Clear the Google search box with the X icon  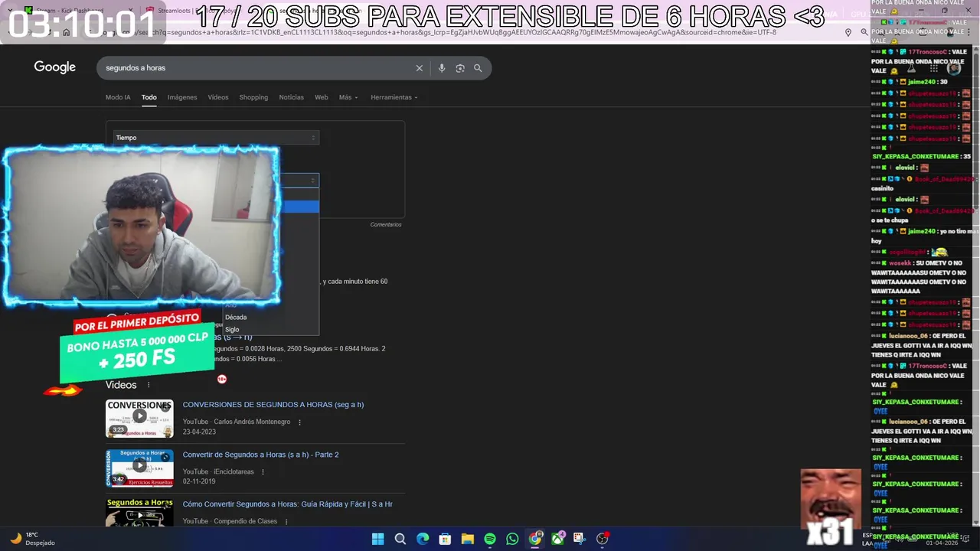pyautogui.click(x=419, y=68)
